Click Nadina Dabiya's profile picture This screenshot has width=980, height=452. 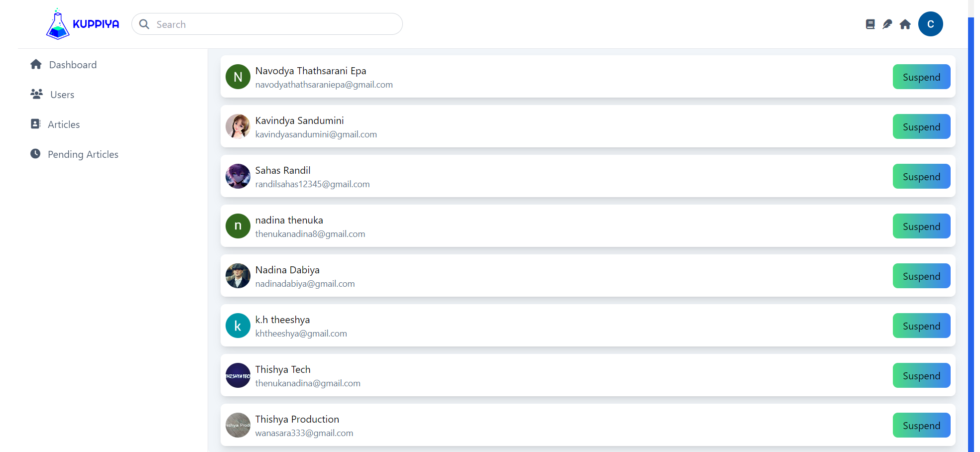[238, 276]
